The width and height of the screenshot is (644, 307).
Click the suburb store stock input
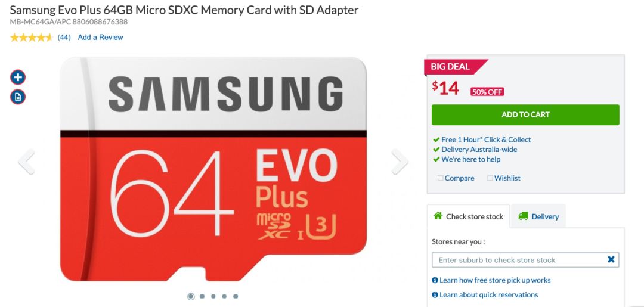point(525,260)
